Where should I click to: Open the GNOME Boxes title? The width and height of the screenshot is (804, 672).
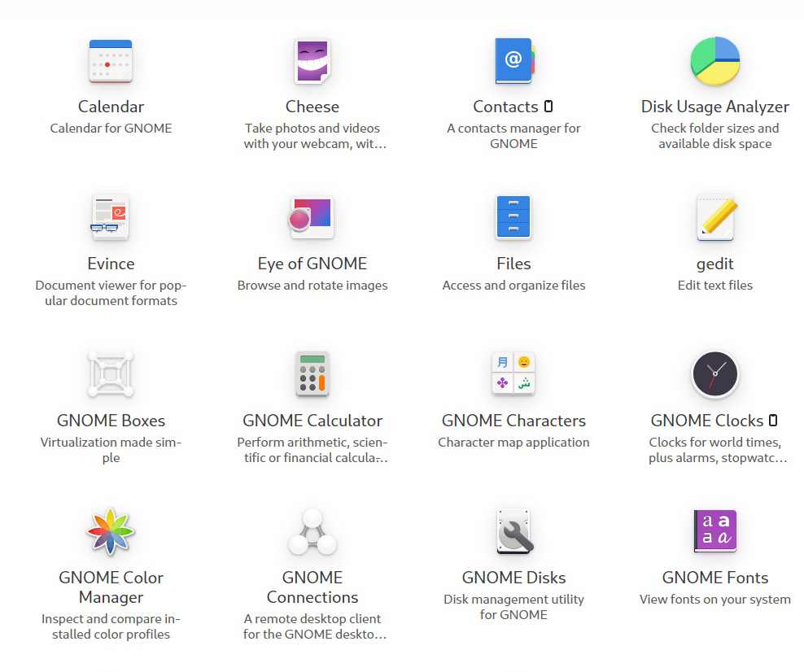point(111,421)
